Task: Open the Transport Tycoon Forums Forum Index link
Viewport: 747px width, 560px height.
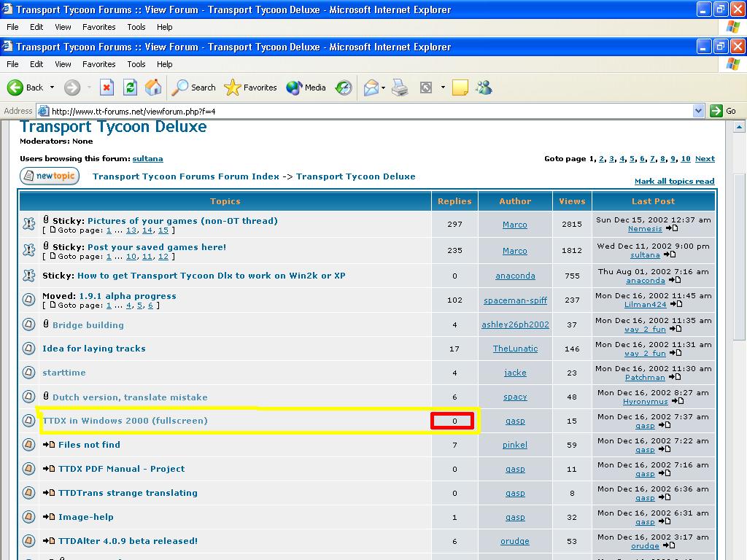Action: [186, 176]
